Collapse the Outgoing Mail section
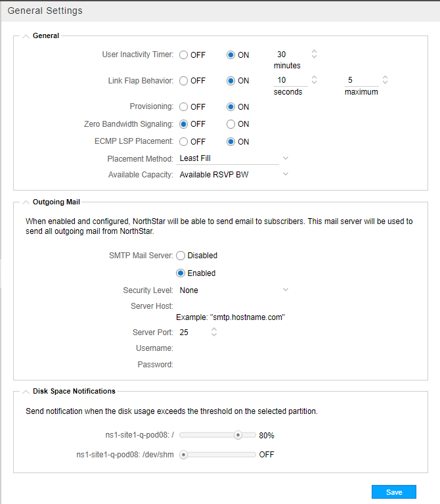Screen dimensions: 440x504 pos(25,202)
